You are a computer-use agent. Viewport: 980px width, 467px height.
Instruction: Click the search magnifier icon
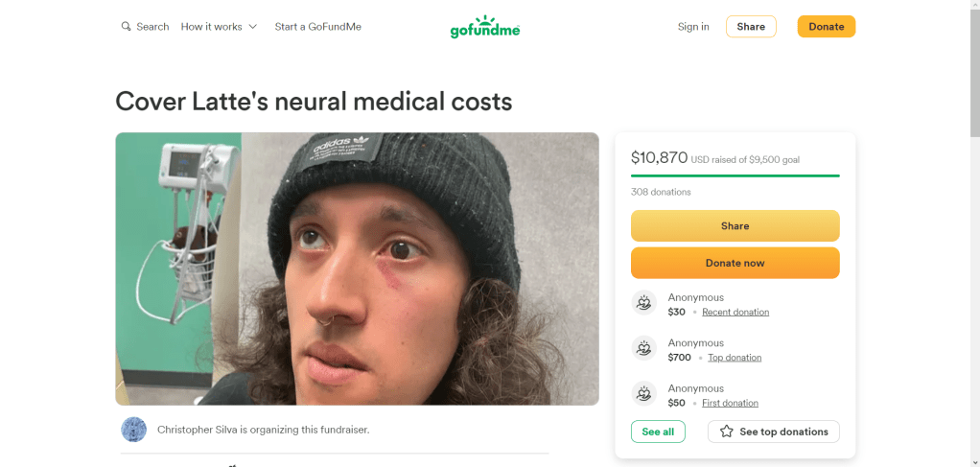(x=126, y=27)
